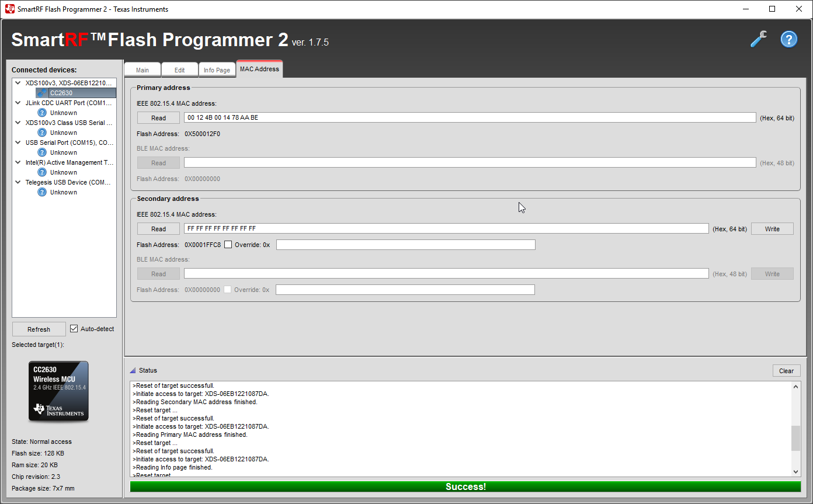Write the secondary IEEE 802.15.4 MAC address
Viewport: 813px width, 504px height.
coord(772,229)
